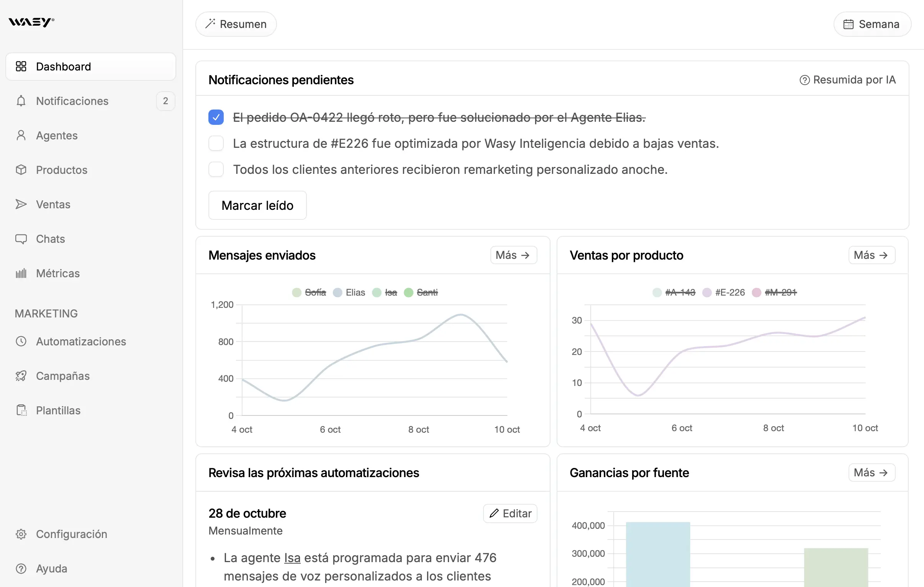Navigate to Métricas section

tap(58, 273)
